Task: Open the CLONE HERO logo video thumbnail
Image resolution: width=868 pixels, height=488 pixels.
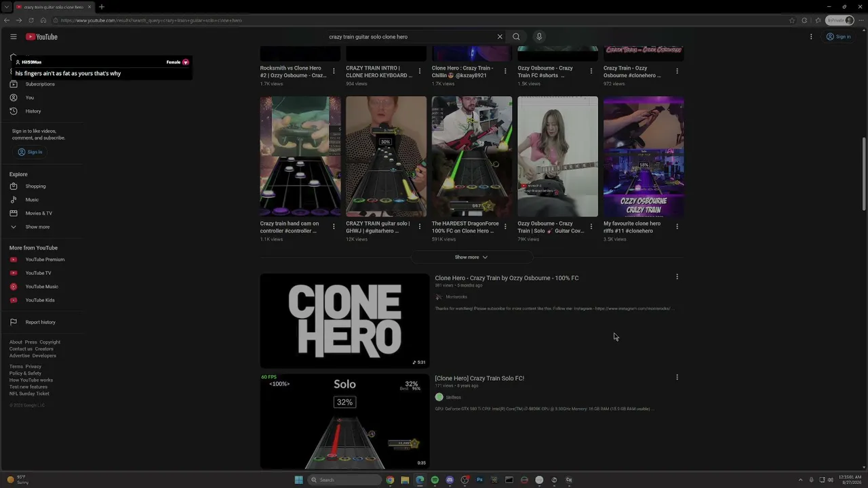Action: pyautogui.click(x=344, y=321)
